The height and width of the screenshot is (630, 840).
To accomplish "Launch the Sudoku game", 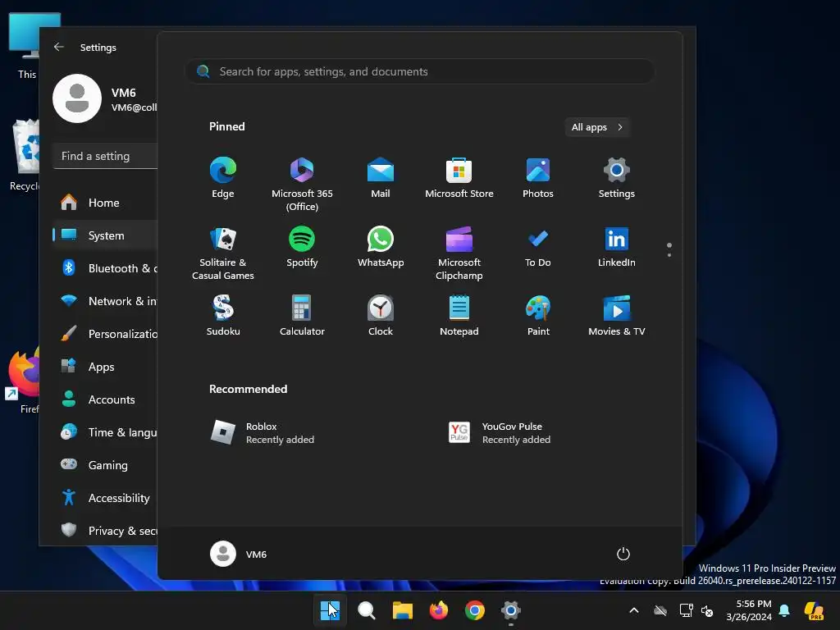I will pyautogui.click(x=223, y=316).
